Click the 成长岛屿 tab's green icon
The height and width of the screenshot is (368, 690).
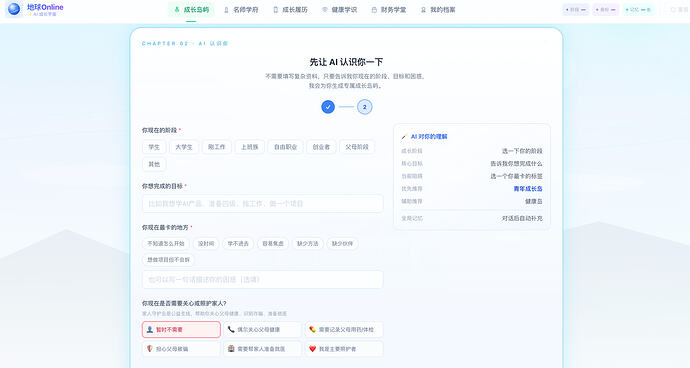tap(177, 9)
